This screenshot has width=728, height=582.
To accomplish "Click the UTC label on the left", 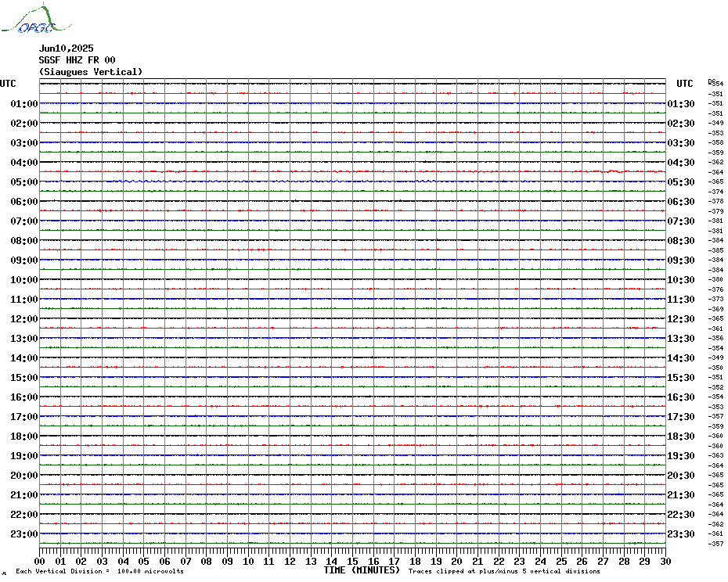I will pos(9,84).
